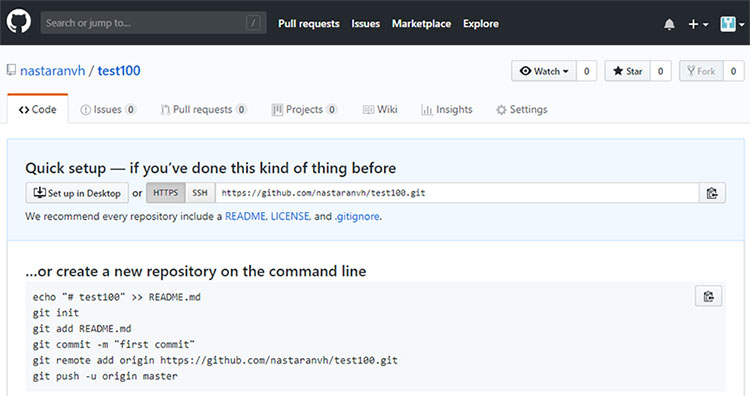Expand the plus create-new dropdown
Image resolution: width=750 pixels, height=396 pixels.
[x=698, y=24]
